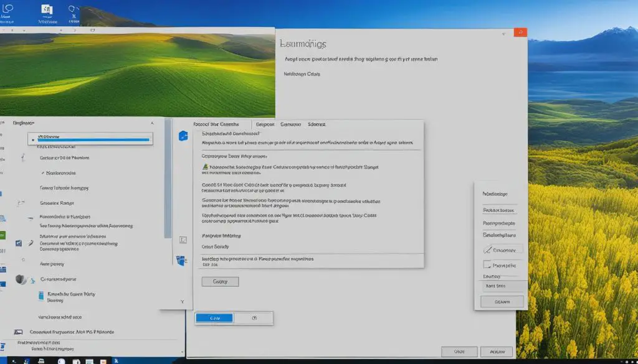
Task: Click the green icon on the far-left edge
Action: pyautogui.click(x=2, y=235)
